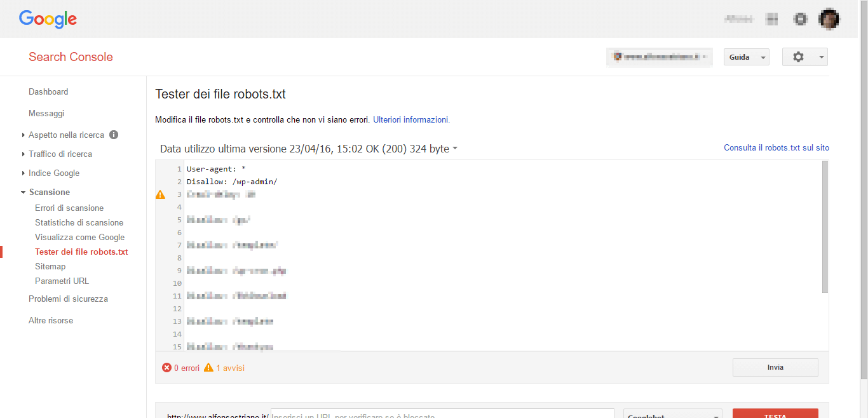Click the Invia button
The height and width of the screenshot is (418, 868).
[x=775, y=367]
